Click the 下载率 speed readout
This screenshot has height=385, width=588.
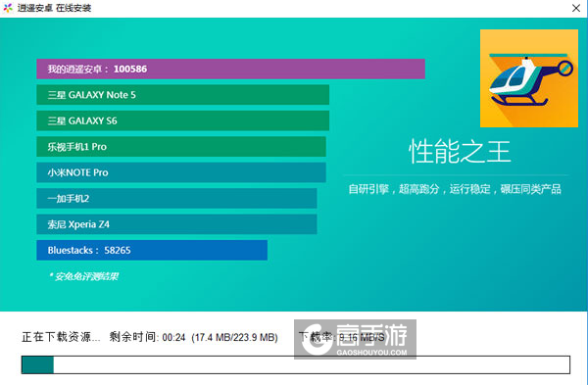(x=342, y=337)
